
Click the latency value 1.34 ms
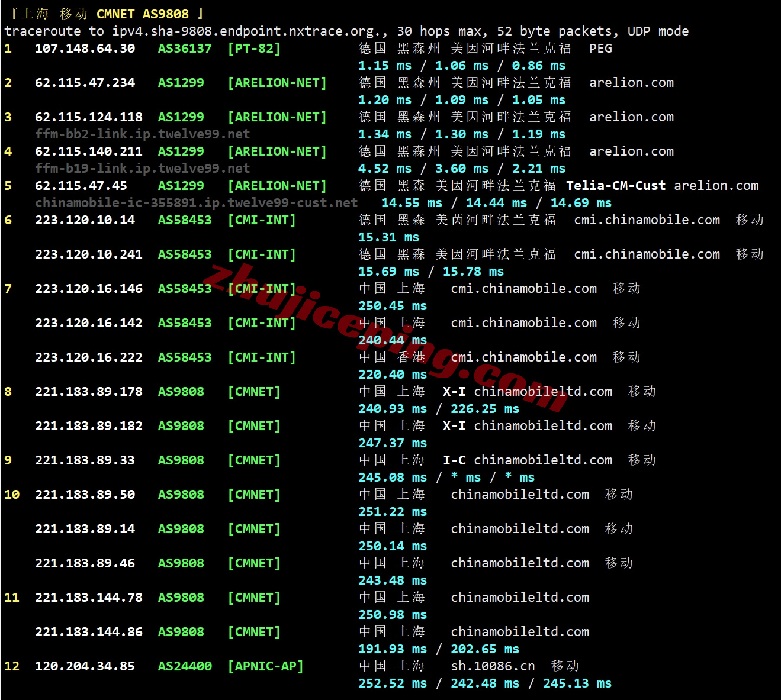click(x=385, y=134)
